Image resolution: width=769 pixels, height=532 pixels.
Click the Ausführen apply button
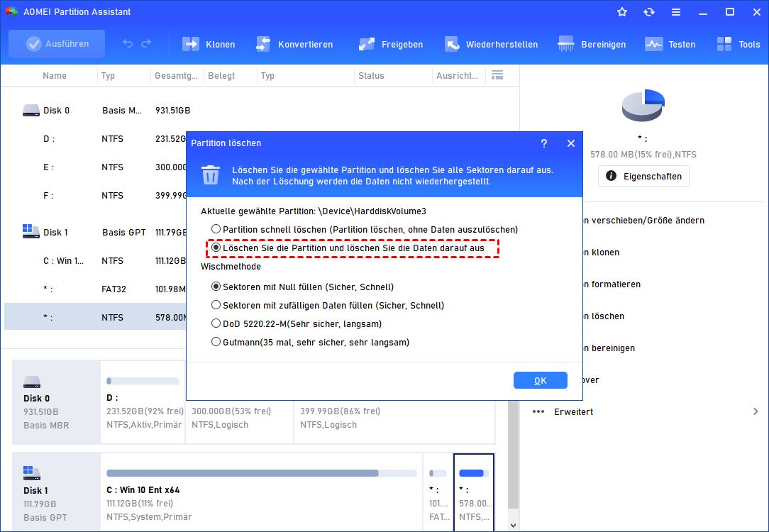pos(57,44)
